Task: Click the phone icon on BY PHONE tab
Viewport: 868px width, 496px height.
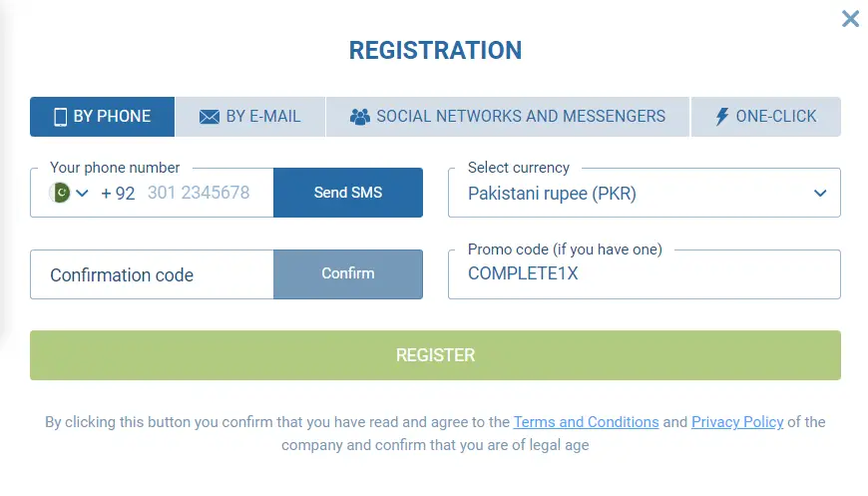Action: [x=60, y=117]
